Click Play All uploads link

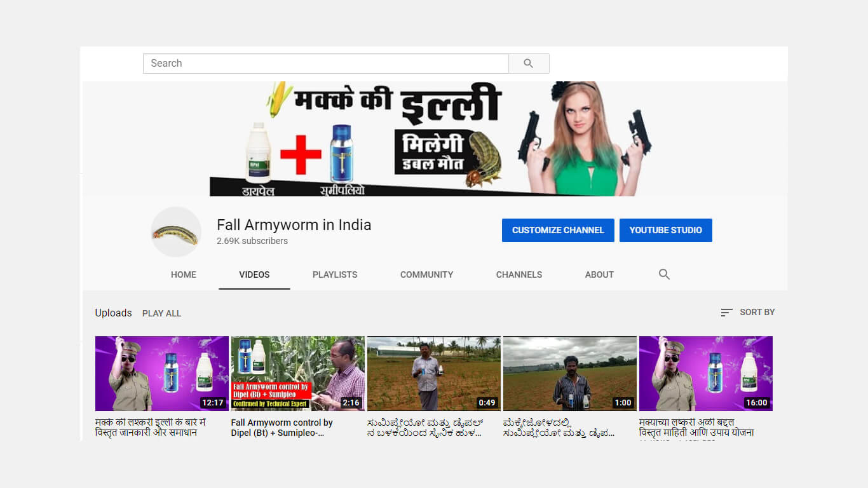161,313
